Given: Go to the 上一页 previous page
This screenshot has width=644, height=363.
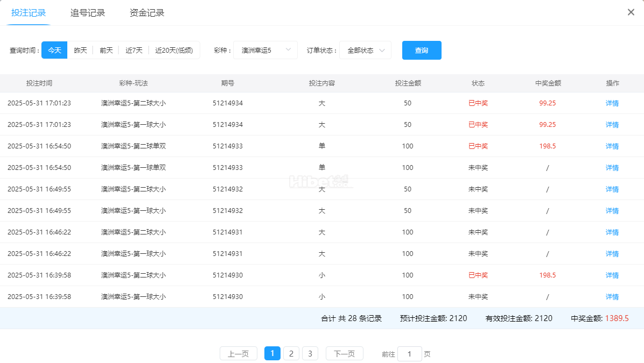Looking at the screenshot, I should (x=238, y=353).
